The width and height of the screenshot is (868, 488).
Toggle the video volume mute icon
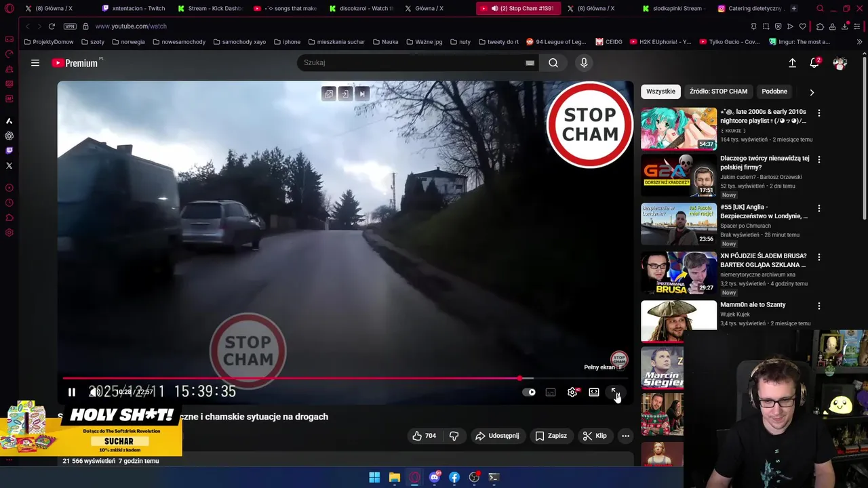tap(96, 392)
